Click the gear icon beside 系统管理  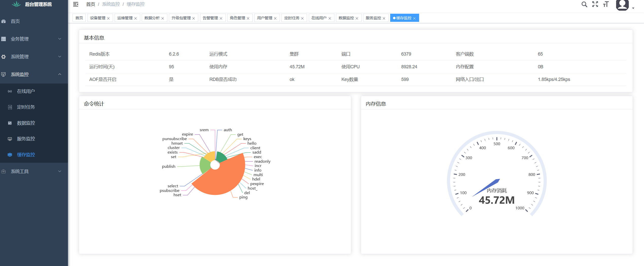click(4, 57)
